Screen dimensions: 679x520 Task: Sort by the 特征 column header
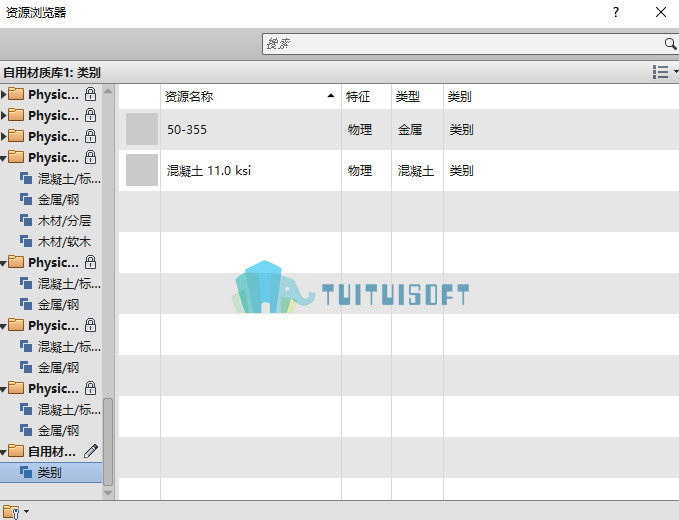tap(366, 96)
